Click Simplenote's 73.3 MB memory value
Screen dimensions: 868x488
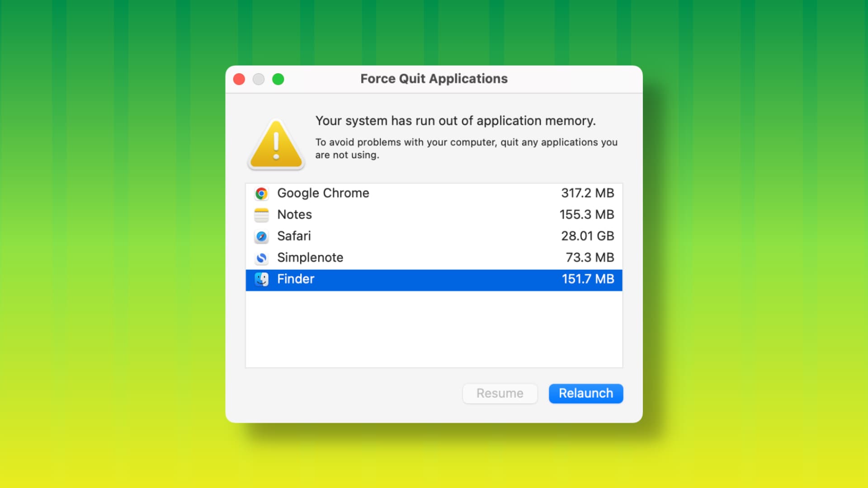click(590, 258)
